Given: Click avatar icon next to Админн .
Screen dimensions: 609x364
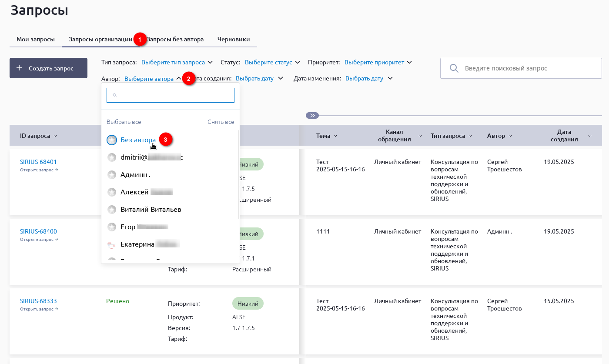Looking at the screenshot, I should (112, 175).
